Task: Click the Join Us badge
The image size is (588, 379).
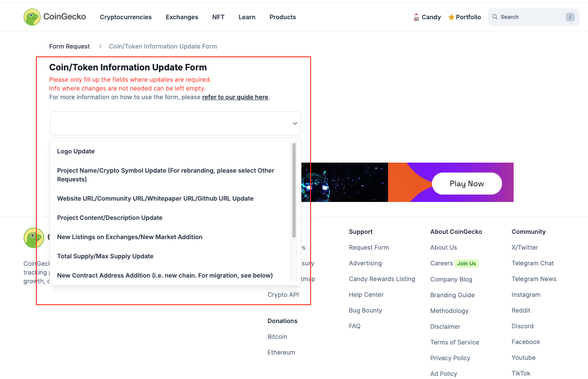Action: [x=467, y=264]
